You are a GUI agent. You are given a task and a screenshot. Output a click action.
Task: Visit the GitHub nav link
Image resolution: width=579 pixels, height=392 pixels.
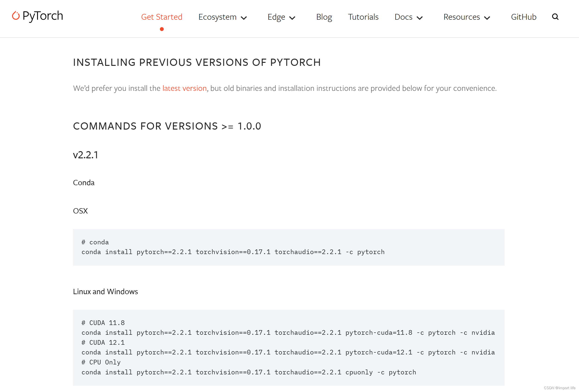(x=523, y=17)
